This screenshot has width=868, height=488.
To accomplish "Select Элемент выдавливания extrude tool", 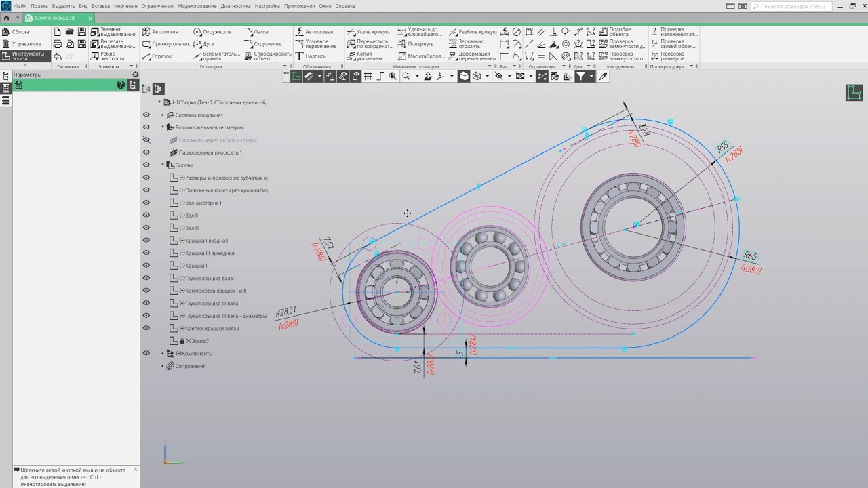I will 113,32.
